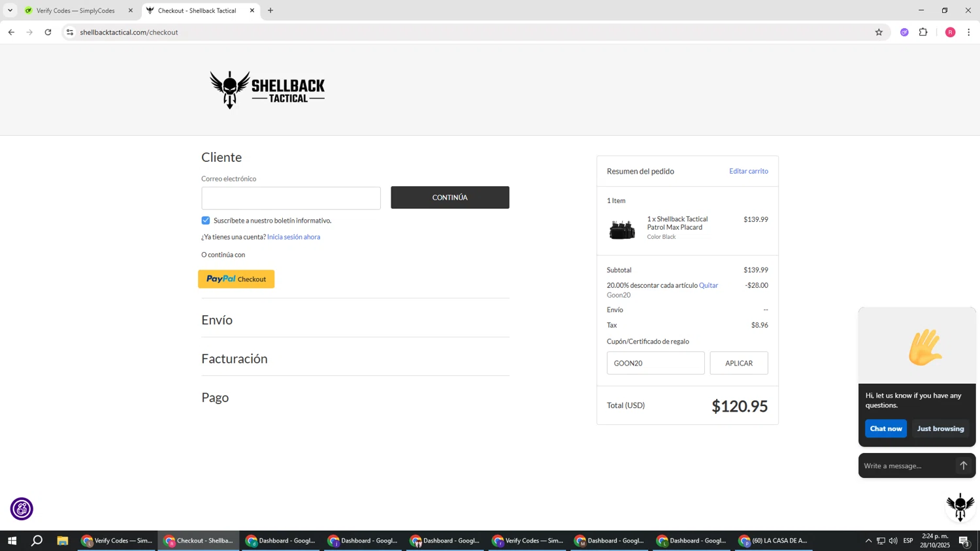980x551 pixels.
Task: Show hidden system tray icons
Action: click(x=868, y=541)
